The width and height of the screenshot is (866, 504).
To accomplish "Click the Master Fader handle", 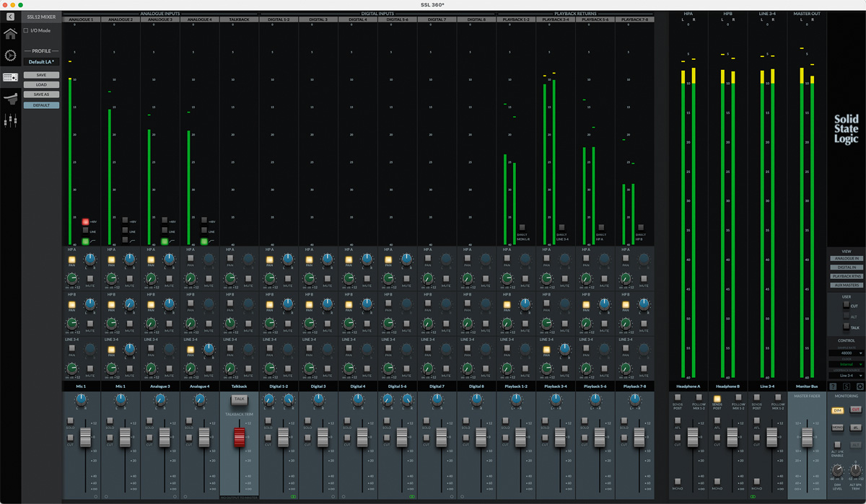I will (x=807, y=437).
